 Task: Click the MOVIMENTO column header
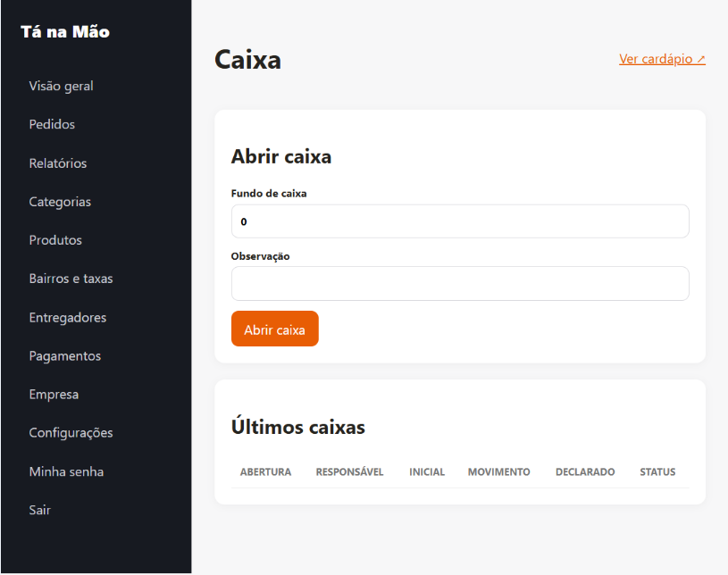tap(498, 472)
